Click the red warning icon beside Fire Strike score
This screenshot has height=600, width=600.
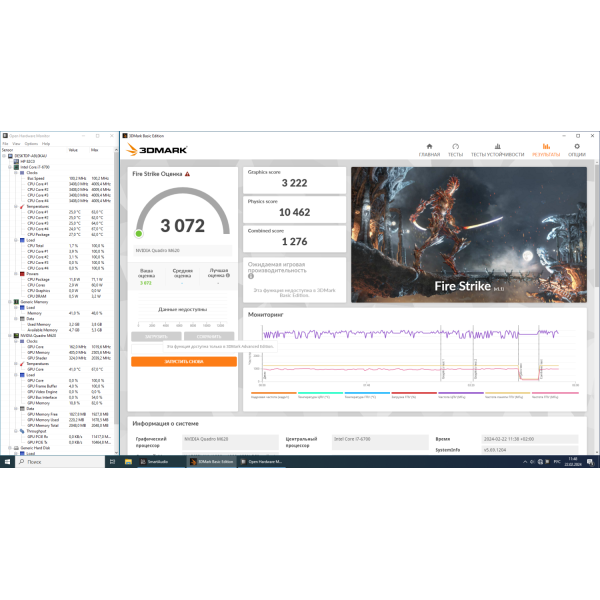tap(188, 174)
